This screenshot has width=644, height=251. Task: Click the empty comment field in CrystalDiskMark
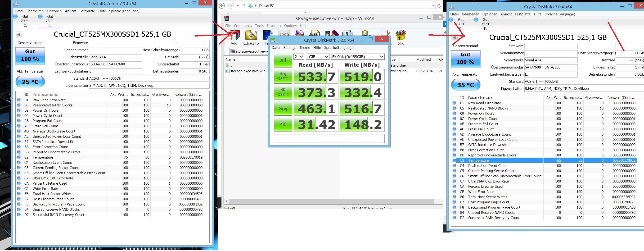(329, 138)
